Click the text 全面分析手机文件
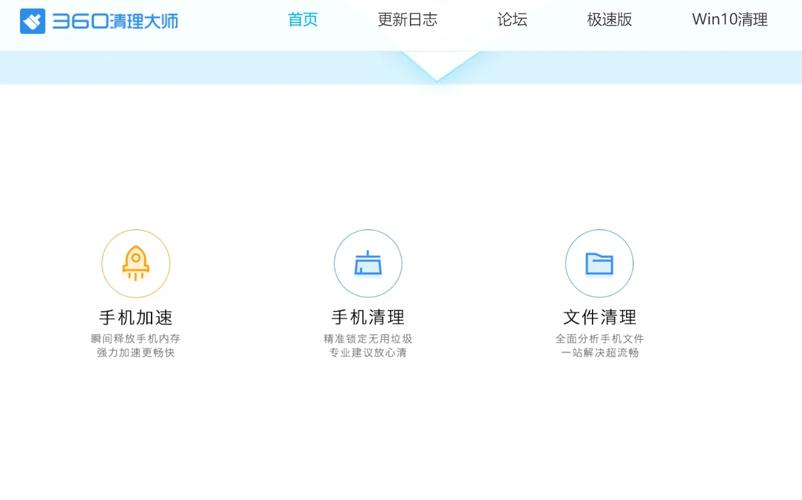This screenshot has height=500, width=802. [599, 338]
